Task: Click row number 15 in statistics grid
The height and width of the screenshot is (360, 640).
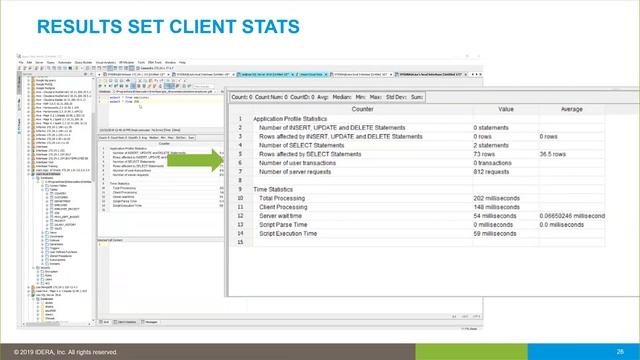Action: (x=240, y=242)
